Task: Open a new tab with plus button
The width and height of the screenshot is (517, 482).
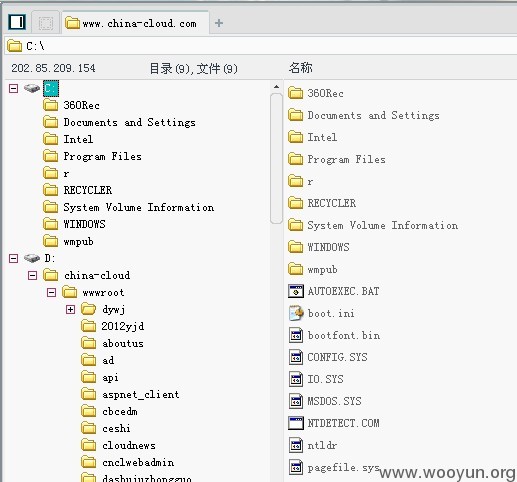Action: pyautogui.click(x=219, y=23)
